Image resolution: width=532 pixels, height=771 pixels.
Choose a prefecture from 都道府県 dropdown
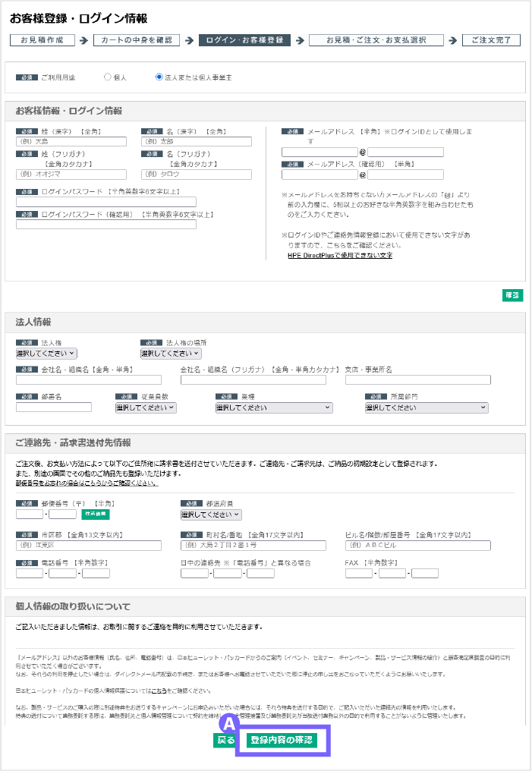pyautogui.click(x=211, y=514)
